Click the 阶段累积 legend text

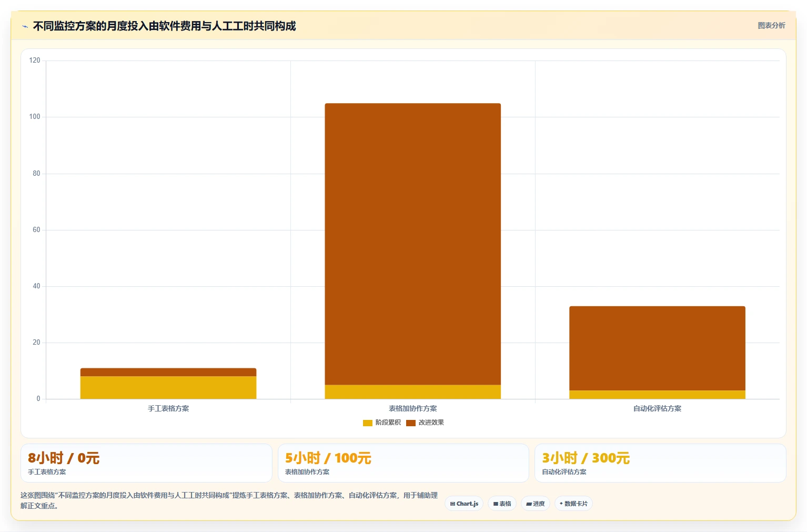pyautogui.click(x=388, y=423)
